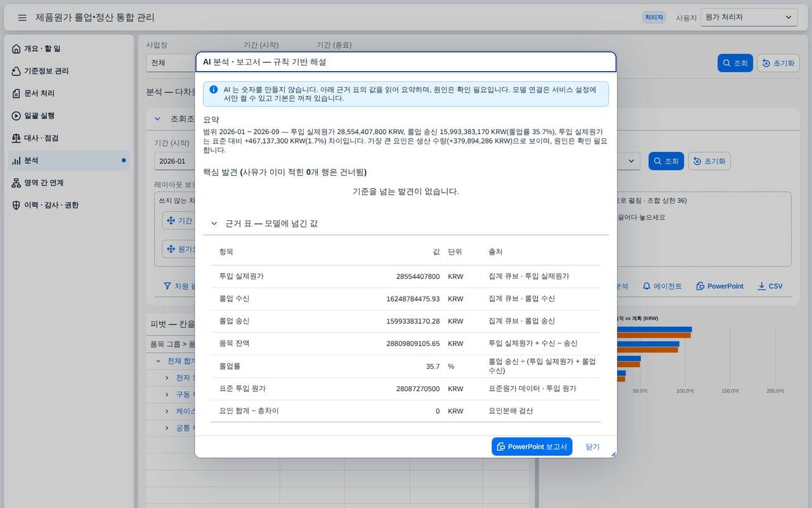Click the top 조회 search button
The height and width of the screenshot is (508, 812).
pos(735,63)
